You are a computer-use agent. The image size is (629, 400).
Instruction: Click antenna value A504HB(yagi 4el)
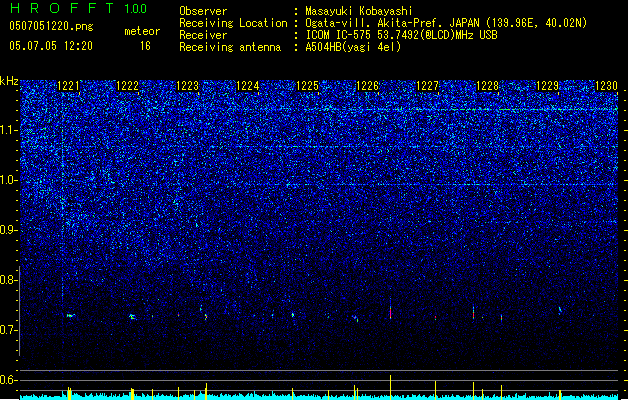pos(353,47)
